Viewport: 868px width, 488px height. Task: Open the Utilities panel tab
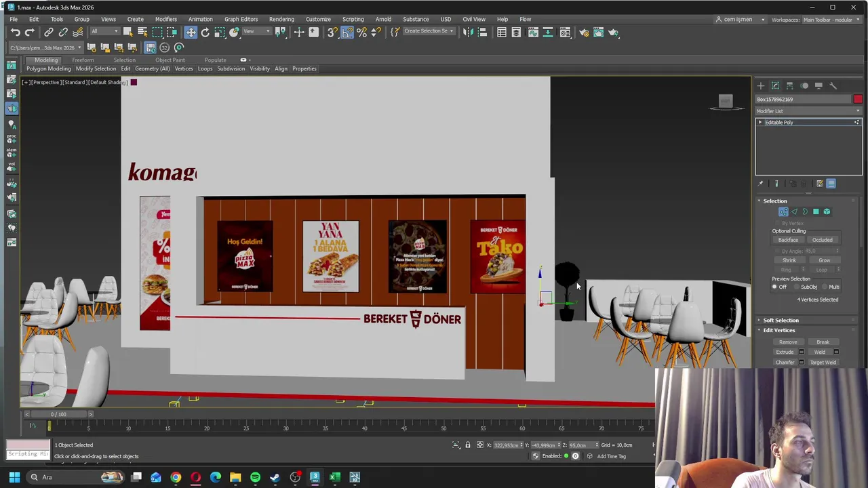pyautogui.click(x=833, y=85)
